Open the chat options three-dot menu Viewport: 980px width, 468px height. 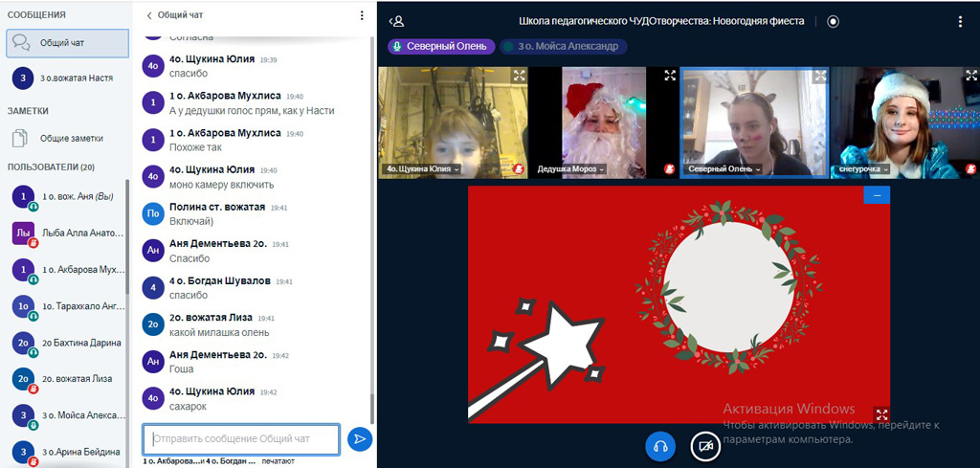click(361, 15)
